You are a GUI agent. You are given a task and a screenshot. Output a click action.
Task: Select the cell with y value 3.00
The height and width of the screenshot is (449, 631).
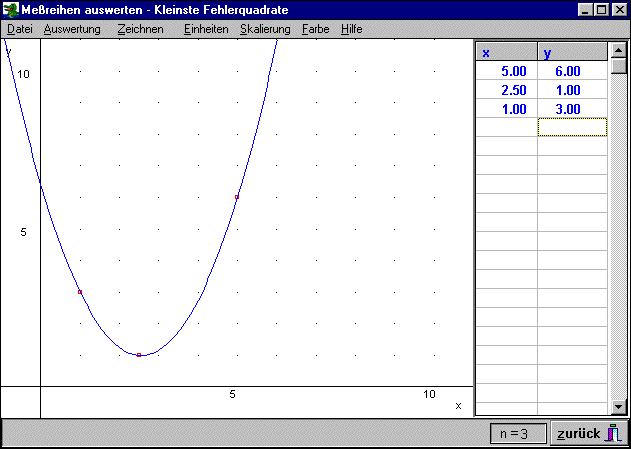[572, 109]
